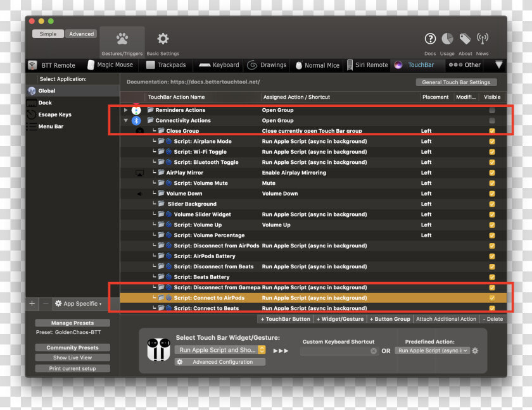532x410 pixels.
Task: Select the Escape Keys icon
Action: pyautogui.click(x=32, y=115)
